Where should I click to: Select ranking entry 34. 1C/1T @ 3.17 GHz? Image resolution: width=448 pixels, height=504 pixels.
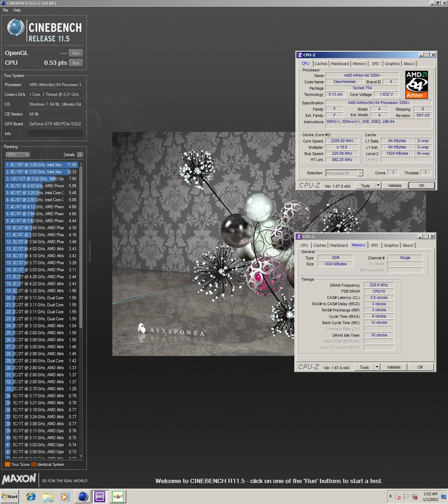pyautogui.click(x=41, y=395)
